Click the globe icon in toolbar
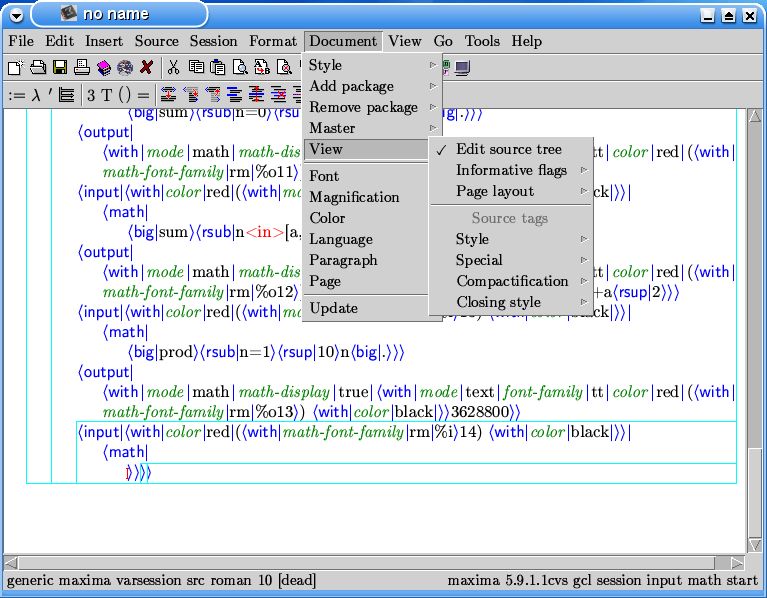 tap(125, 67)
